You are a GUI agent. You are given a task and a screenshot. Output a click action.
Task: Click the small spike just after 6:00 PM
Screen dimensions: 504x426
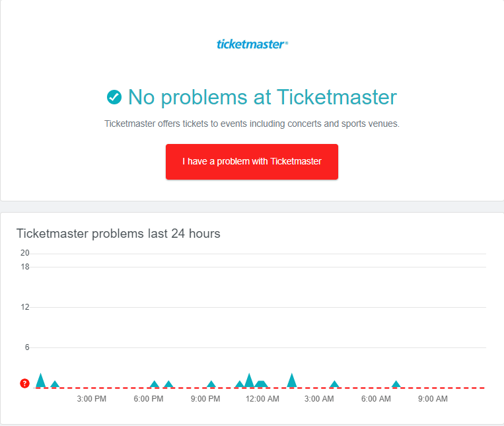(x=155, y=384)
